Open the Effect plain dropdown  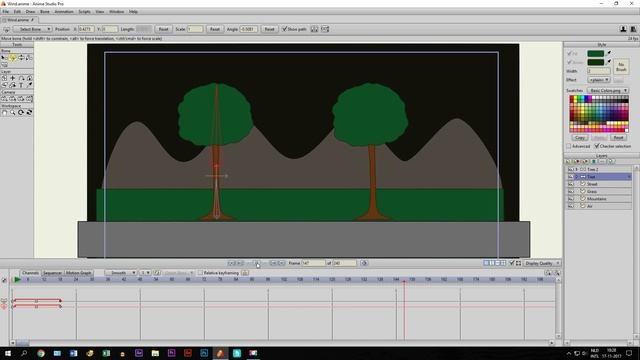click(x=599, y=80)
